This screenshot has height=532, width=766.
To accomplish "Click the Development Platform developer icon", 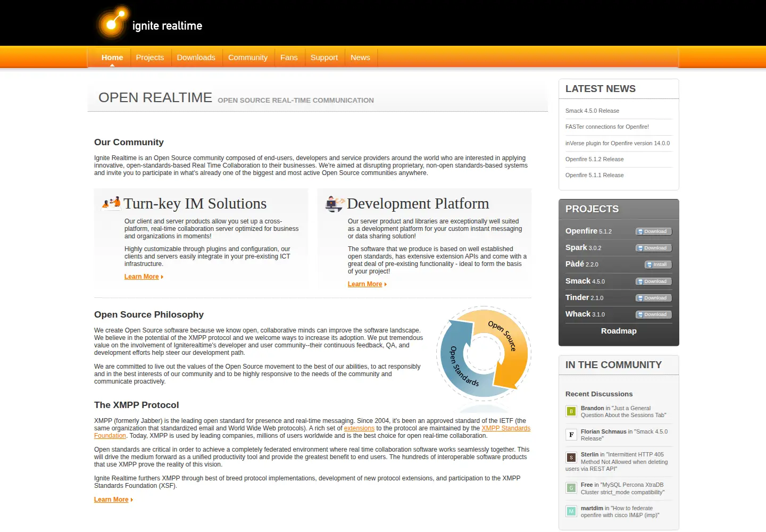I will pyautogui.click(x=335, y=204).
